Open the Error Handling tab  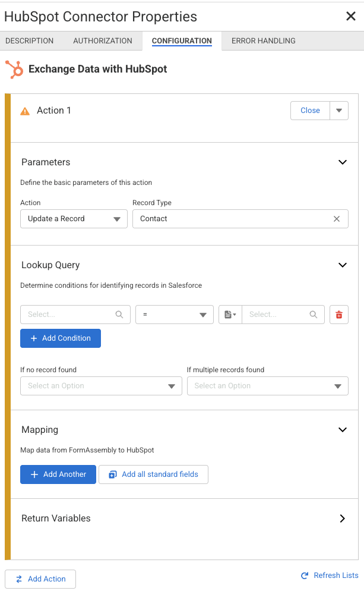263,41
